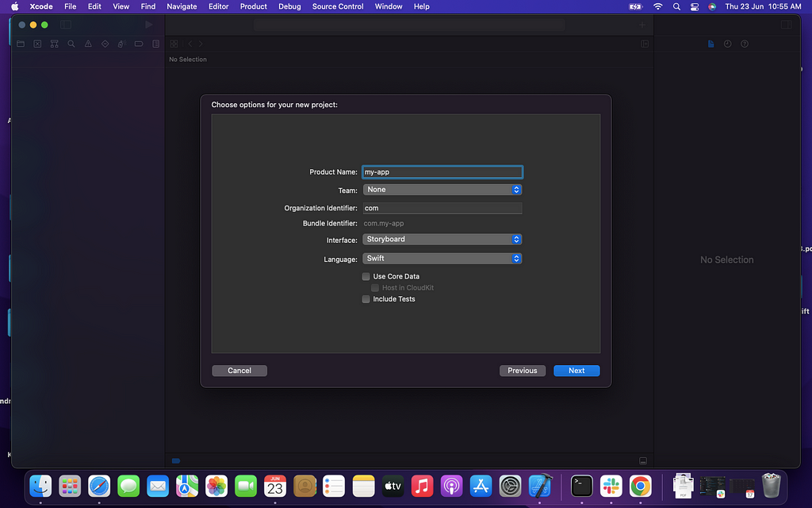This screenshot has height=508, width=812.
Task: Click the Product Name field
Action: [x=442, y=172]
